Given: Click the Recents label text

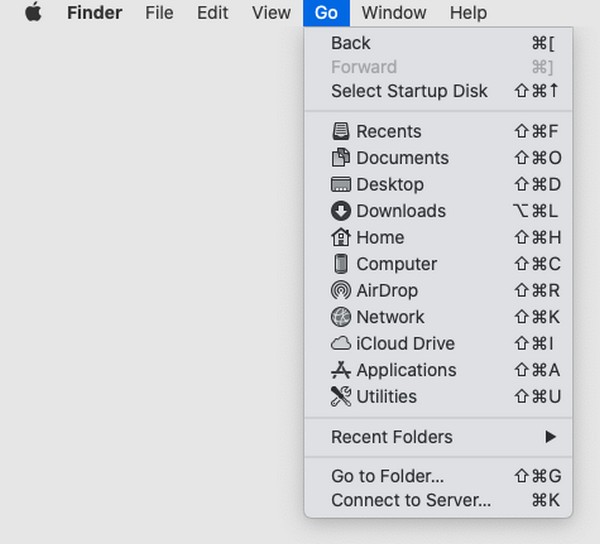Looking at the screenshot, I should click(389, 132).
